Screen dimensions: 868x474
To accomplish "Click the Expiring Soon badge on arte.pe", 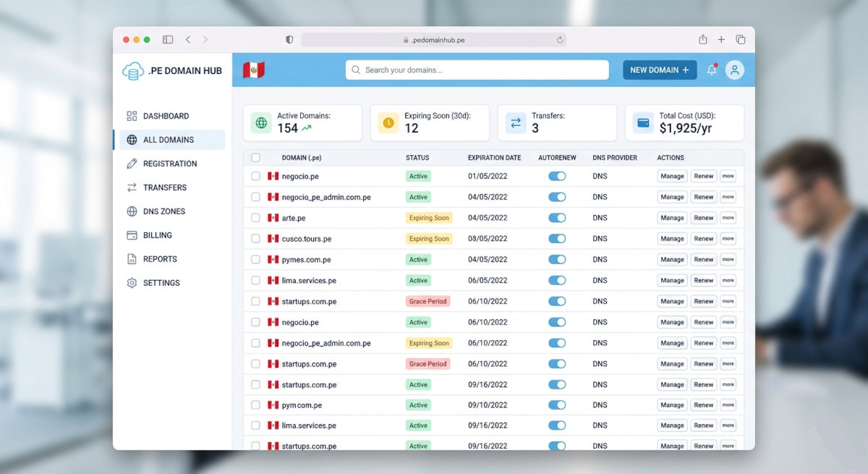I will (x=429, y=218).
